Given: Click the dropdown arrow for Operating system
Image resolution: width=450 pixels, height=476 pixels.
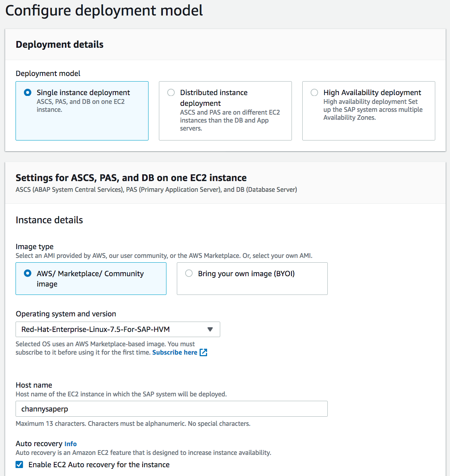Looking at the screenshot, I should click(210, 330).
